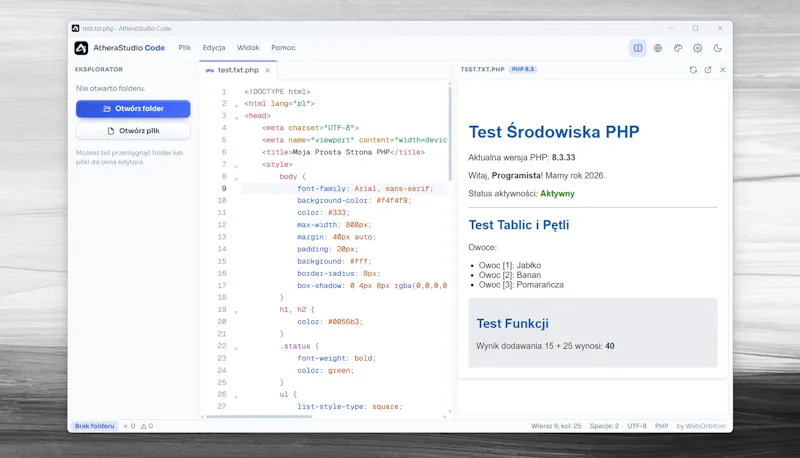
Task: Click the editor horizontal scrollbar thumb
Action: coord(259,417)
